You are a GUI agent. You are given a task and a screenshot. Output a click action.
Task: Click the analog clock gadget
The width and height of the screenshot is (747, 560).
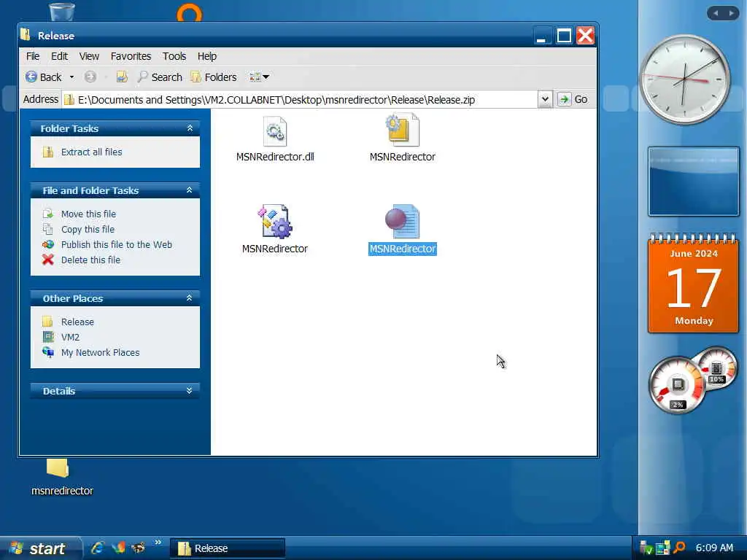(684, 79)
